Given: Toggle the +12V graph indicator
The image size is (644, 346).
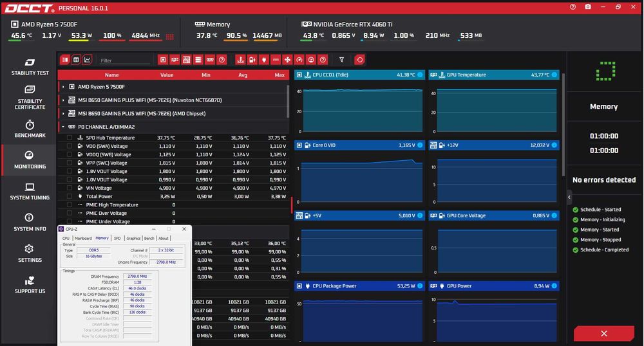Looking at the screenshot, I should (554, 145).
